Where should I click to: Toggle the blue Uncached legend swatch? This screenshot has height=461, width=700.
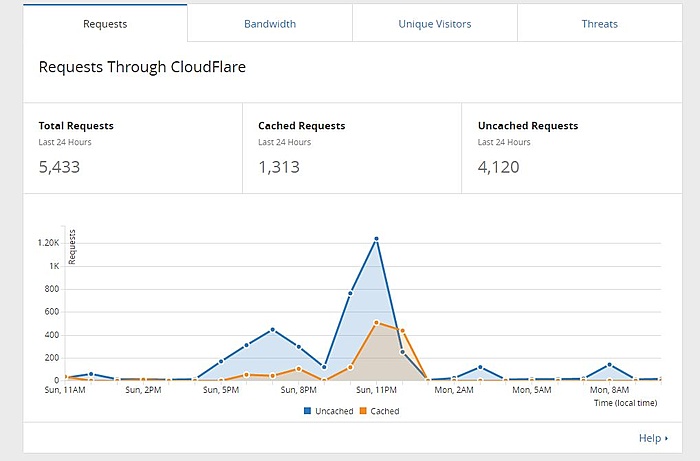pos(307,411)
